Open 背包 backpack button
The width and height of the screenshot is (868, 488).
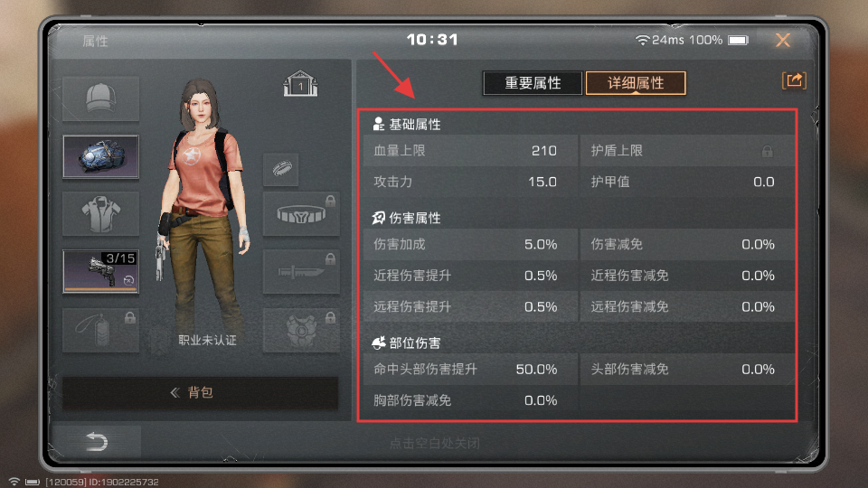coord(201,393)
